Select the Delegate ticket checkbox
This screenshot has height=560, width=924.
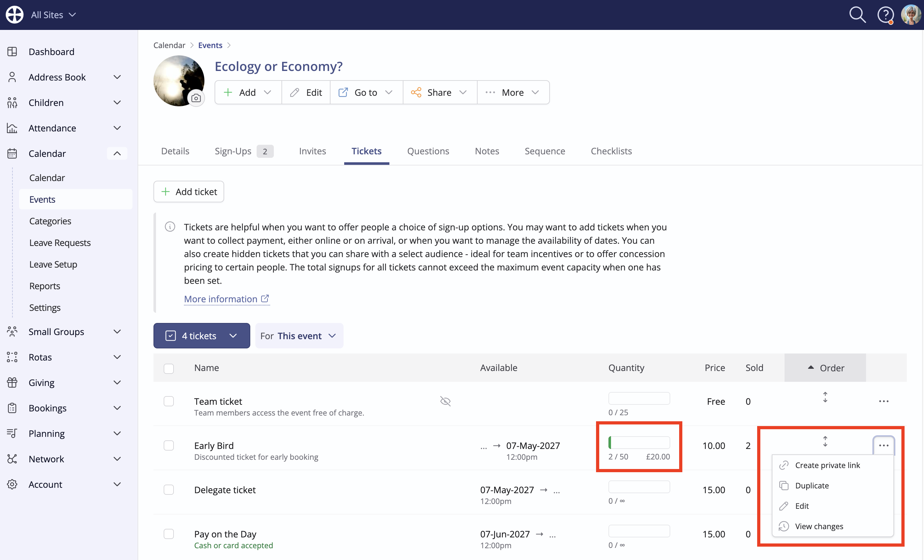(x=169, y=490)
